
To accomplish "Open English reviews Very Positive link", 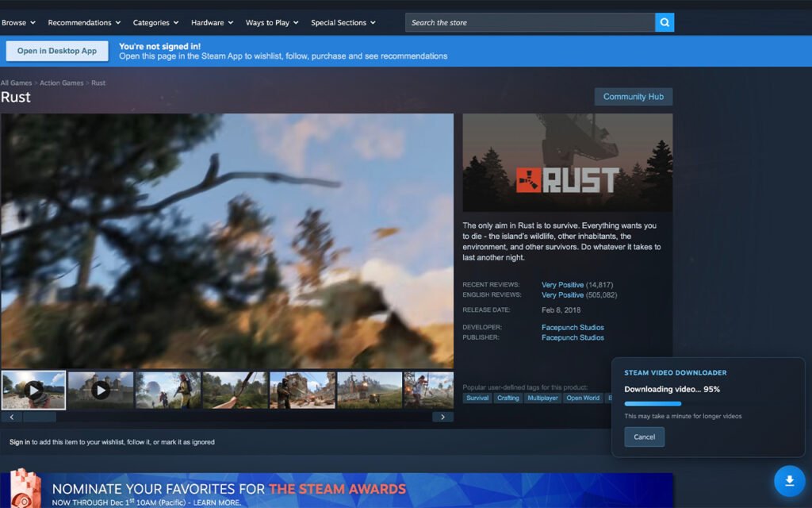I will pos(562,295).
